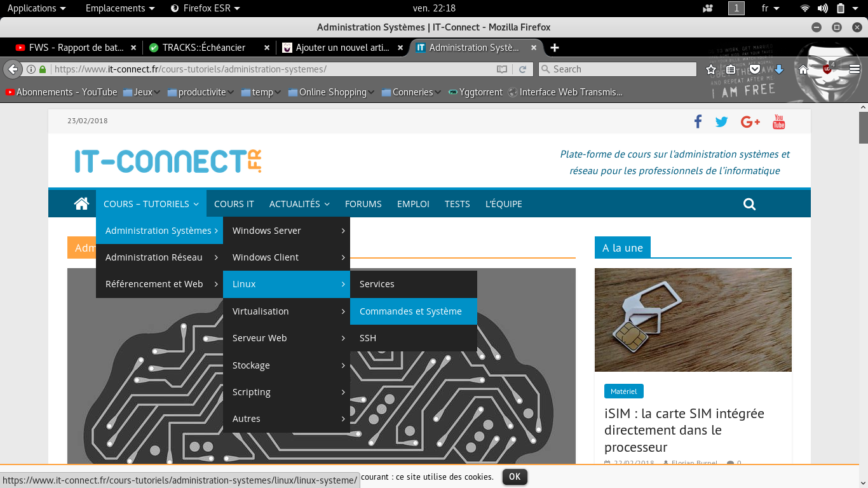Viewport: 868px width, 488px height.
Task: Bookmark this page with the star icon
Action: click(711, 69)
